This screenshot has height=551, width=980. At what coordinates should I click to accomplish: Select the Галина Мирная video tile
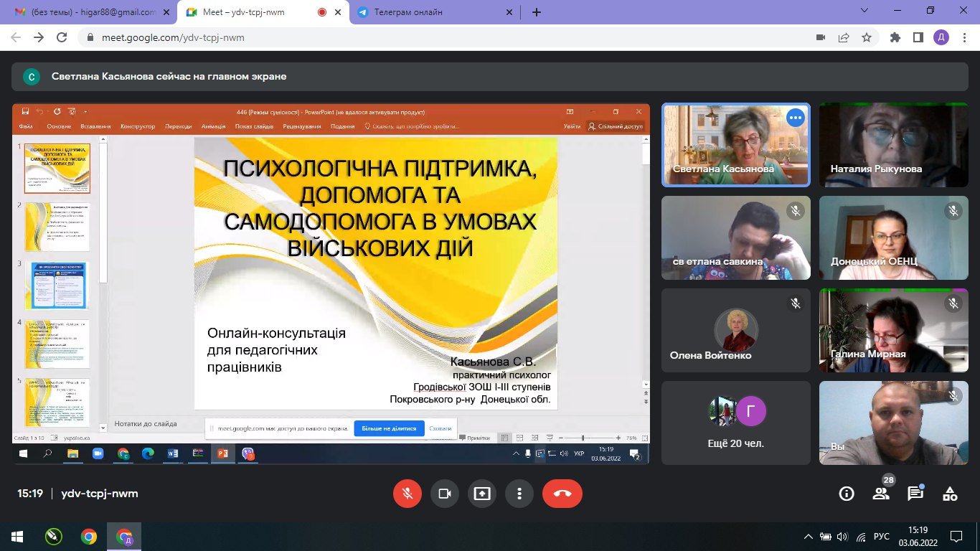click(x=894, y=330)
